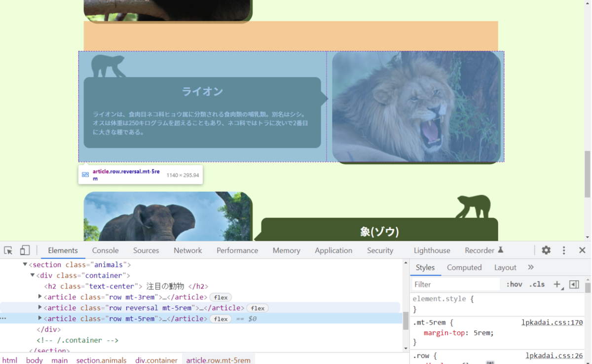
Task: Add a new style rule with plus icon
Action: (x=557, y=284)
